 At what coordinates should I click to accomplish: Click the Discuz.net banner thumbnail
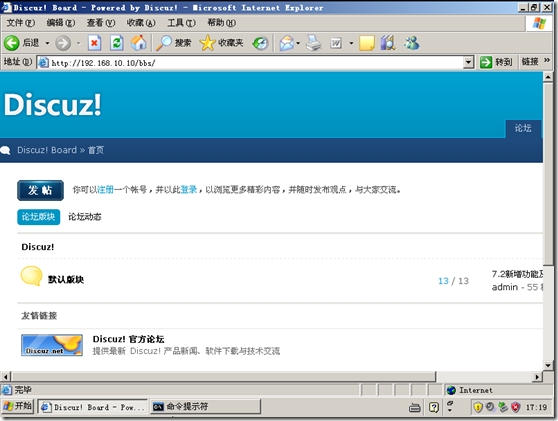[52, 345]
